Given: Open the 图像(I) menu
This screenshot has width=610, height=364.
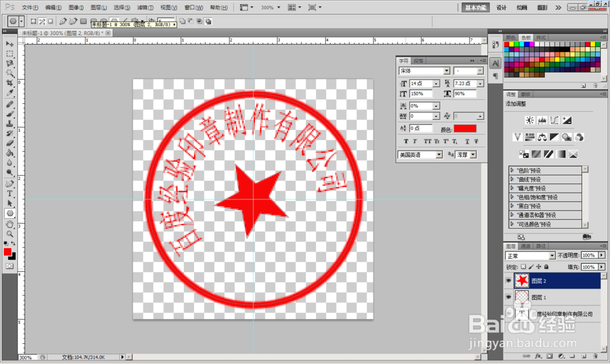Looking at the screenshot, I should (76, 7).
